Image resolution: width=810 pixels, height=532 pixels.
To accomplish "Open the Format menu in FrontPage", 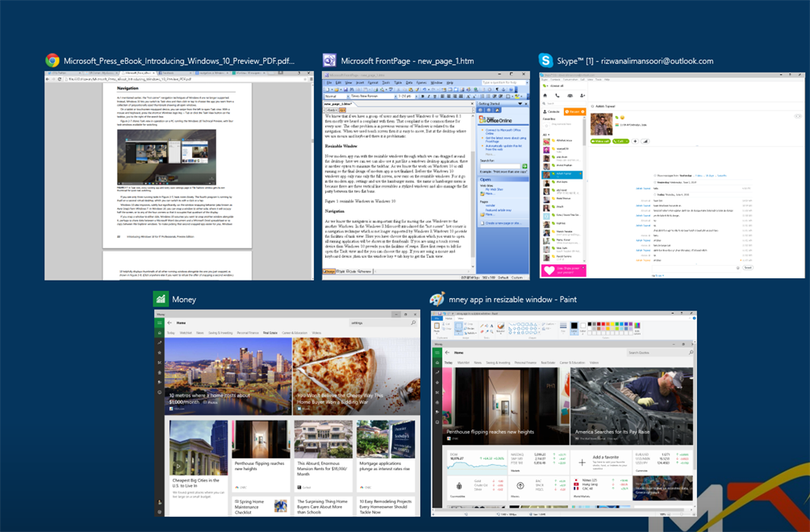I will tap(373, 82).
